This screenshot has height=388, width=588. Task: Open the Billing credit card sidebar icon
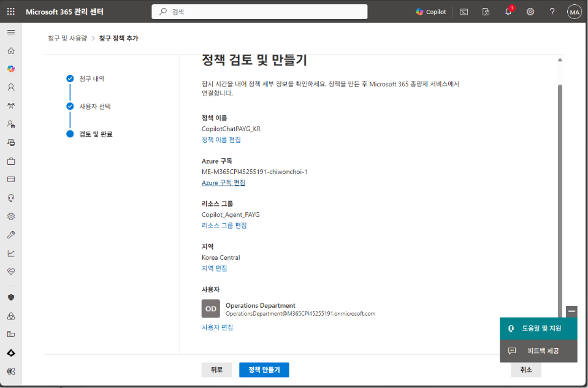pyautogui.click(x=11, y=180)
